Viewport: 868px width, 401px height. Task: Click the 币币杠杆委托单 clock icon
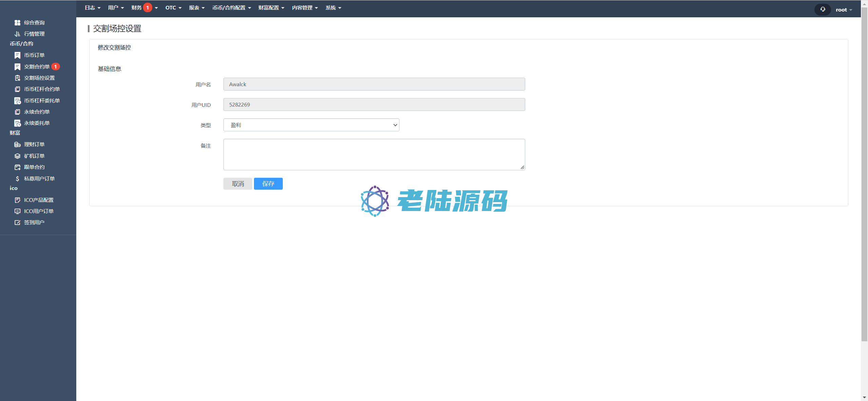[17, 101]
